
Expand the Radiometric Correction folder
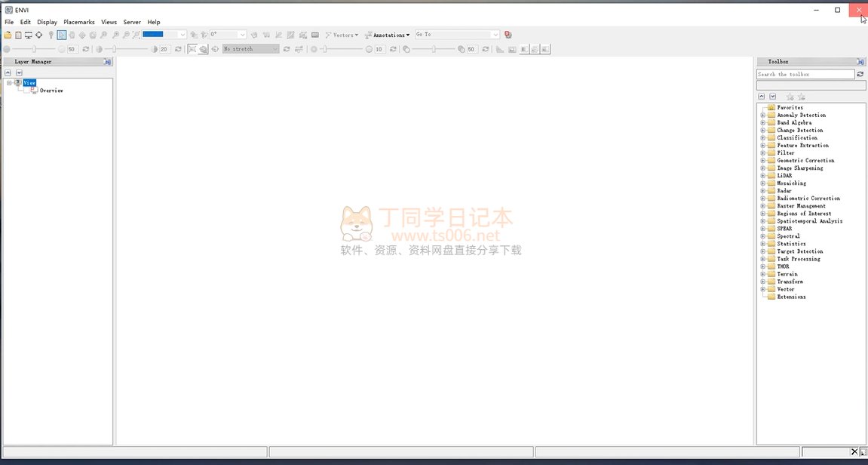(763, 199)
